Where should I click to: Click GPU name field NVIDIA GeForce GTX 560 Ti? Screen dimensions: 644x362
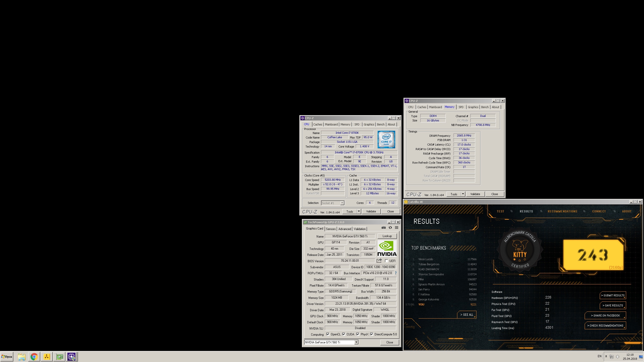(x=350, y=236)
